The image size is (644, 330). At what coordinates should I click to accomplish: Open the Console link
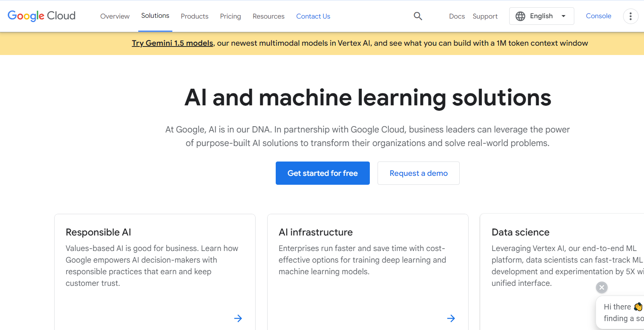pos(598,16)
